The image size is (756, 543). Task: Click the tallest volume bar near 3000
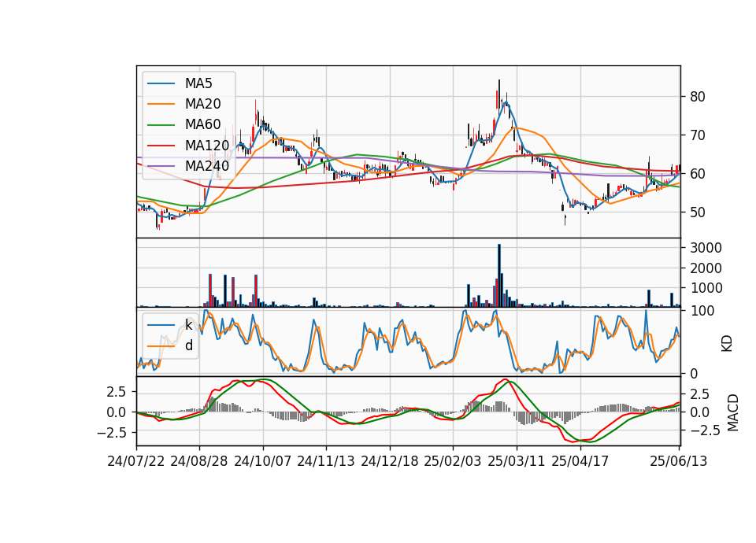pos(499,275)
